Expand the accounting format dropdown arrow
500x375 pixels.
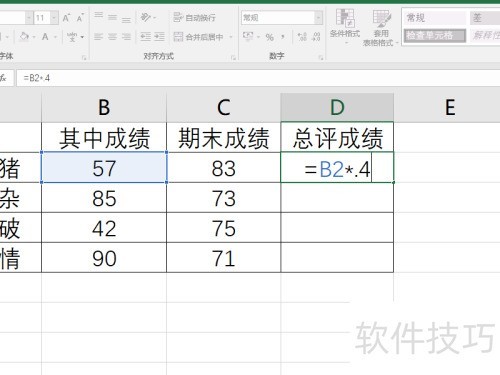(258, 36)
